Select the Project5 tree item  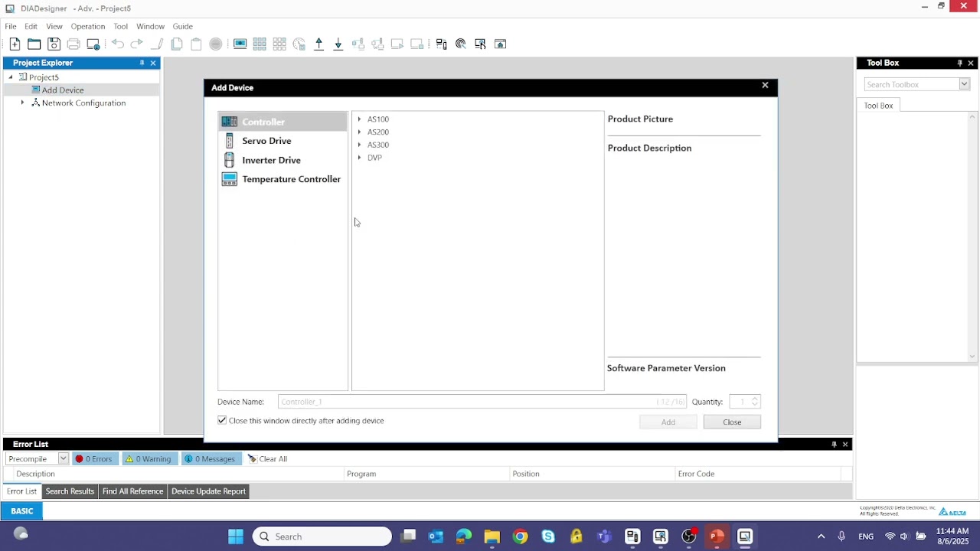pos(44,77)
